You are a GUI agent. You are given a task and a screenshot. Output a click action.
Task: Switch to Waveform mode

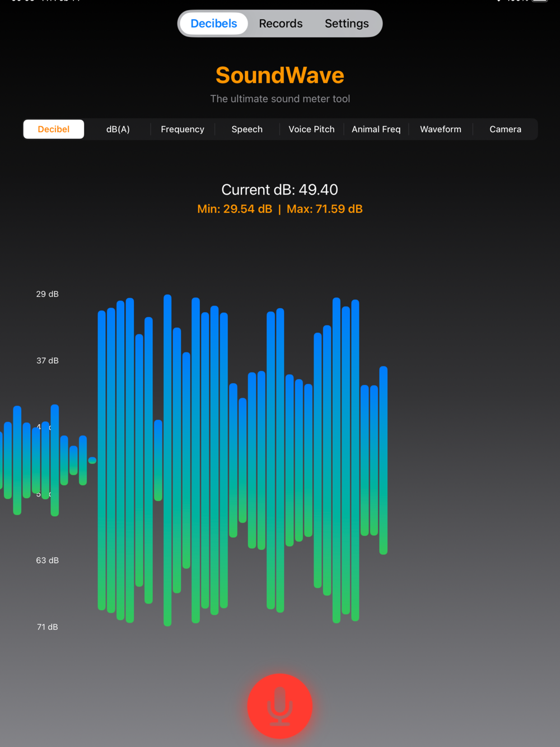click(x=441, y=129)
